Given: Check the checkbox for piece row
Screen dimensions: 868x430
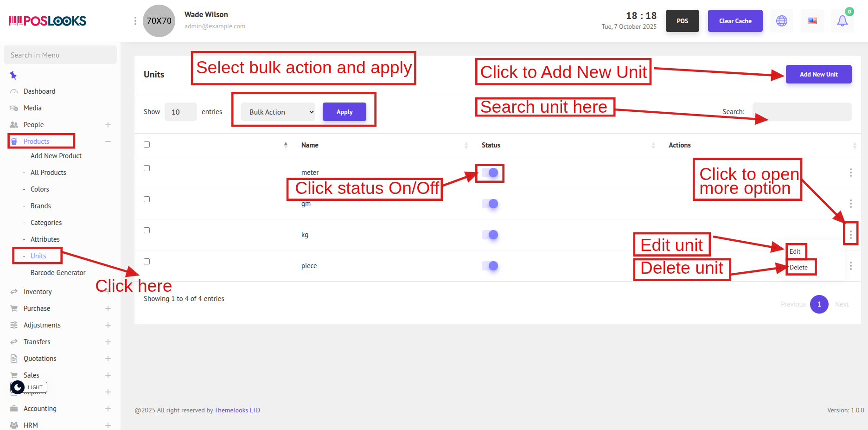Looking at the screenshot, I should pos(147,262).
